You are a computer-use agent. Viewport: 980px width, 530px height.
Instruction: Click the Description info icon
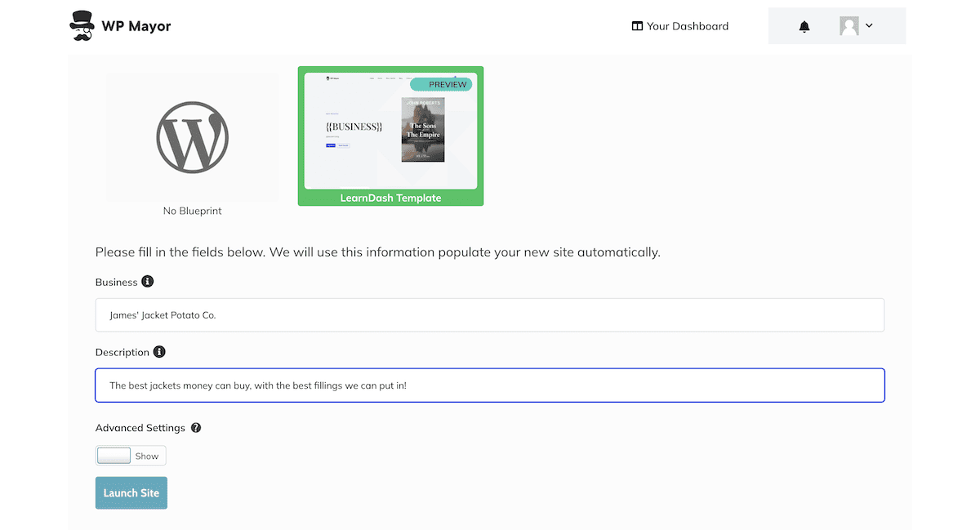tap(159, 352)
